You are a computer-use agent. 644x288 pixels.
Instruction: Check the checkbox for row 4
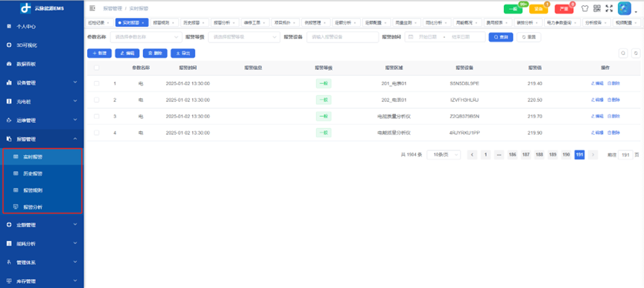click(96, 132)
